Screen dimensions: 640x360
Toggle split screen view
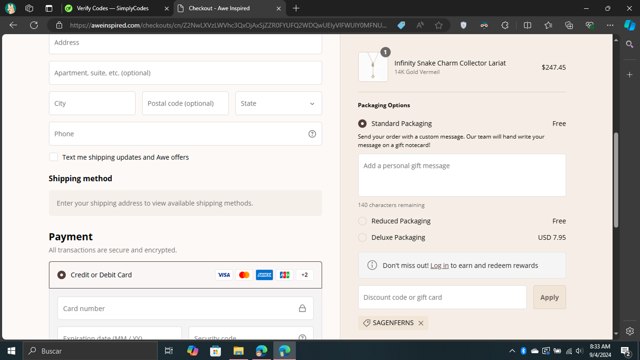coord(527,25)
